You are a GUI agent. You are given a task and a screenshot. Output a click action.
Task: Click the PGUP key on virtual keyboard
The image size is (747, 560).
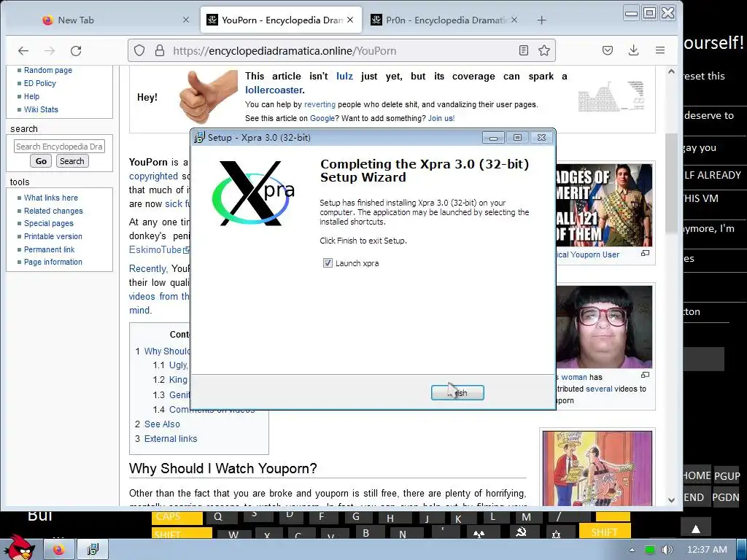[x=727, y=475]
